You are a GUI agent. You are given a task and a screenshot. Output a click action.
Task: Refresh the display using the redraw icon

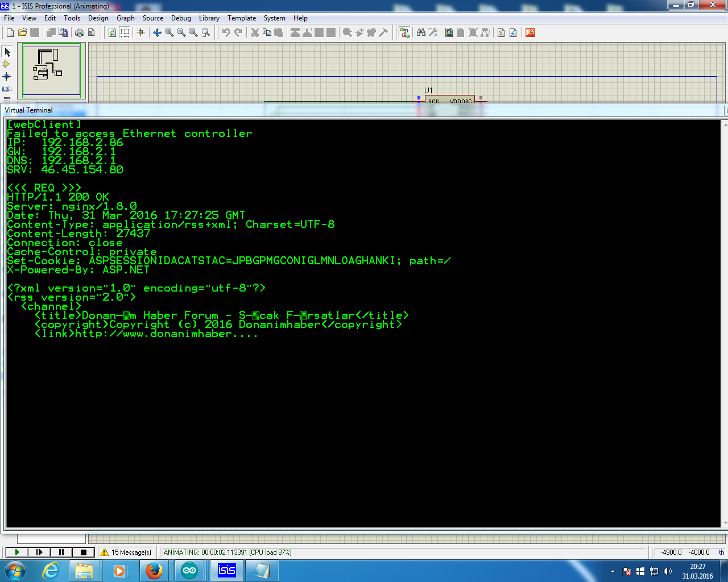pos(113,33)
